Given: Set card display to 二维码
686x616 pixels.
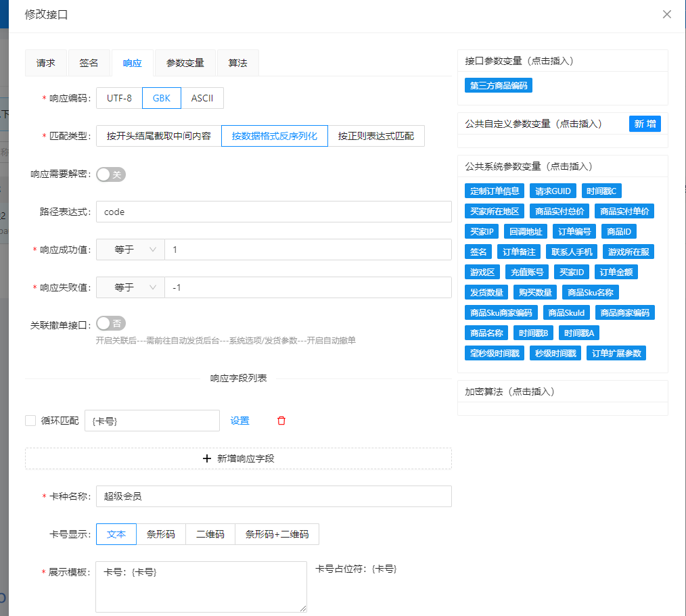Looking at the screenshot, I should [210, 534].
